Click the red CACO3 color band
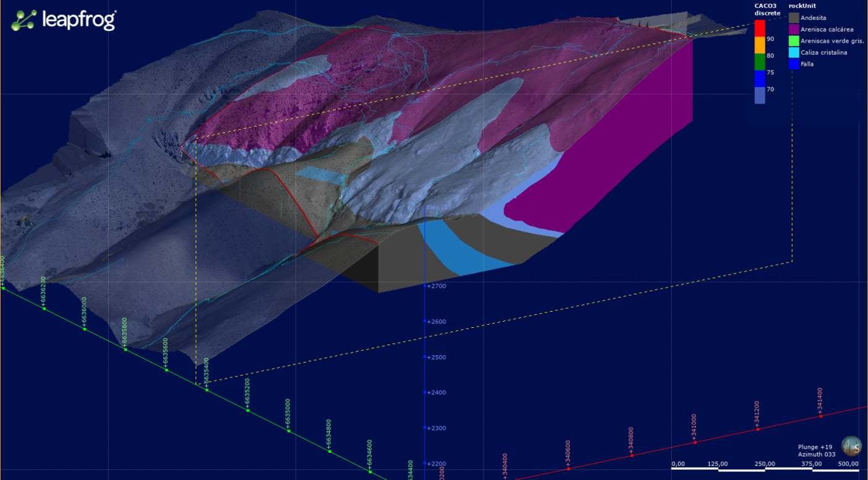 coord(760,28)
